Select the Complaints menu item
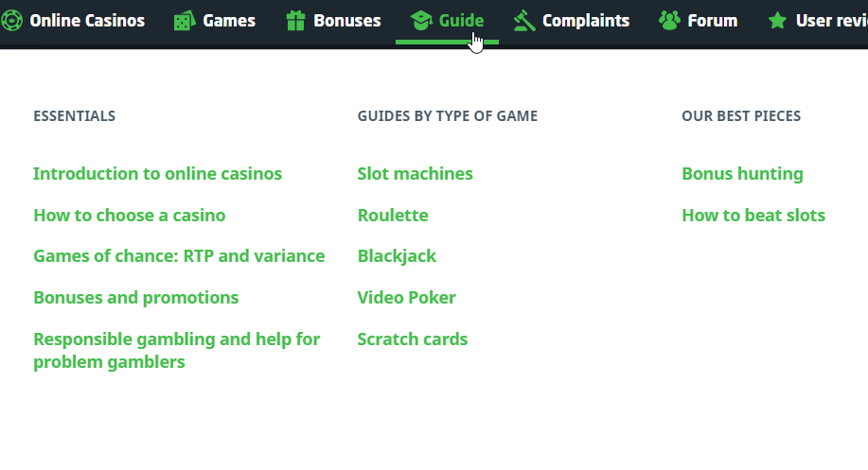Image resolution: width=868 pixels, height=470 pixels. coord(586,21)
